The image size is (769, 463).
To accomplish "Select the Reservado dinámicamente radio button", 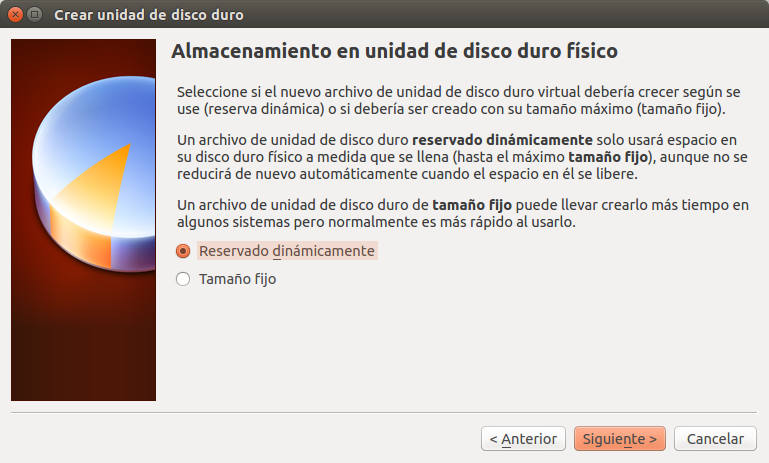I will [183, 251].
